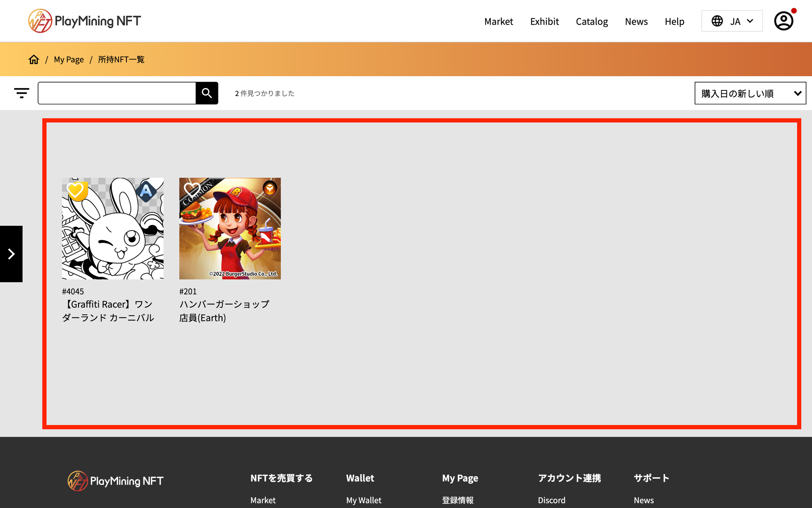Click the 2 件見つかりました result count
The width and height of the screenshot is (812, 508).
(265, 93)
